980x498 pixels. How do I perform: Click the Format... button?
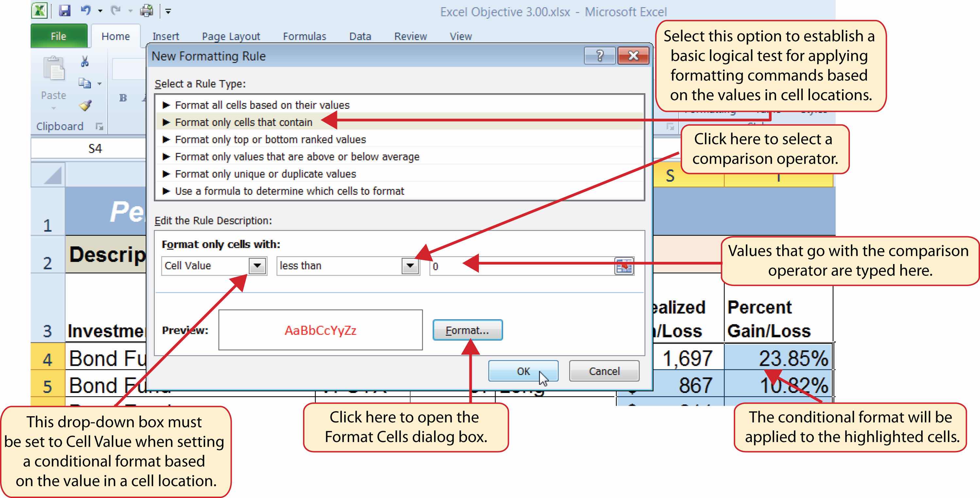(x=467, y=330)
